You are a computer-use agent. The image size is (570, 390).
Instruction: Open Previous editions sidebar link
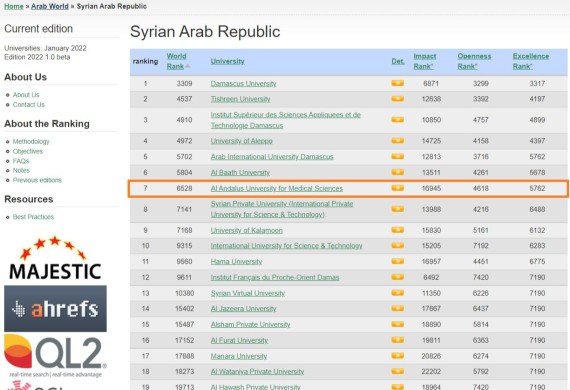click(37, 180)
